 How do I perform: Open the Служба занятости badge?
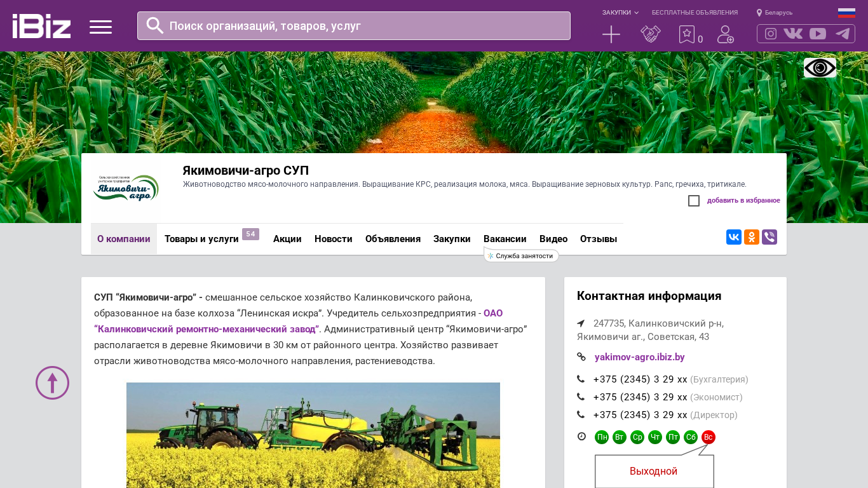pos(522,255)
